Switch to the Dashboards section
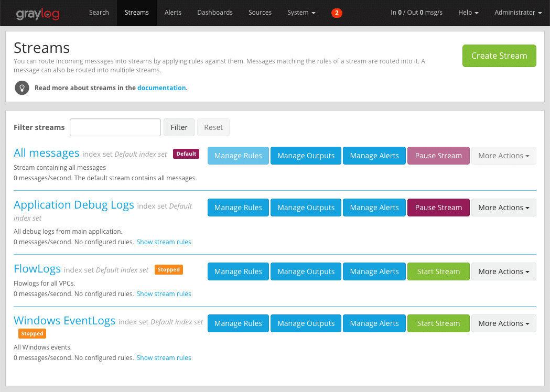 tap(215, 13)
